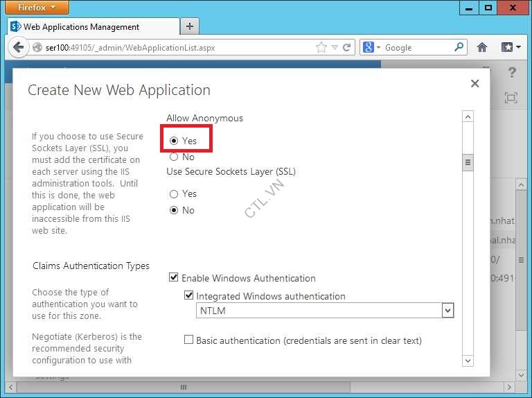The height and width of the screenshot is (398, 532).
Task: Click the bookmark star icon in address bar
Action: [321, 47]
